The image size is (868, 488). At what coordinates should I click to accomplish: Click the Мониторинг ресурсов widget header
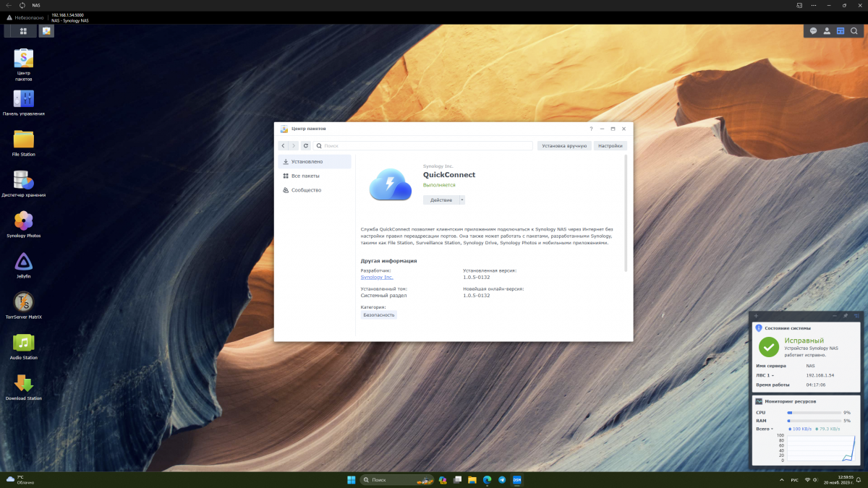(x=791, y=401)
